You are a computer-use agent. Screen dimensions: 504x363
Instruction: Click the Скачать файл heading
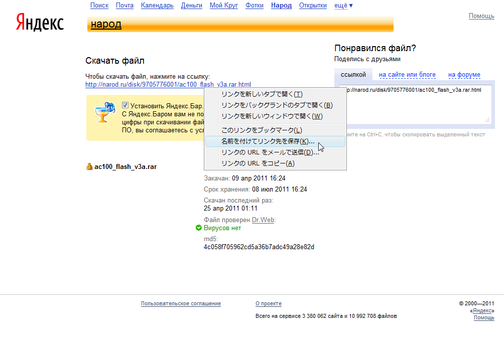115,61
